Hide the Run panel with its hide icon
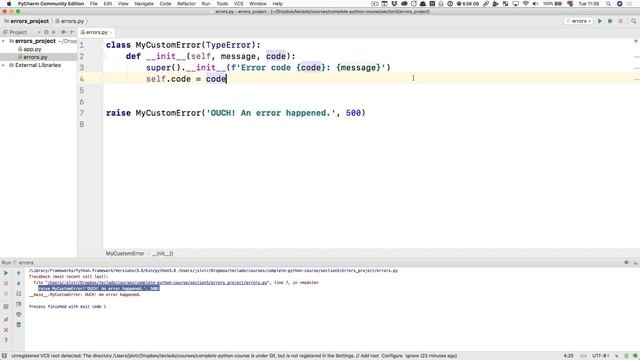The height and width of the screenshot is (360, 640). 636,262
